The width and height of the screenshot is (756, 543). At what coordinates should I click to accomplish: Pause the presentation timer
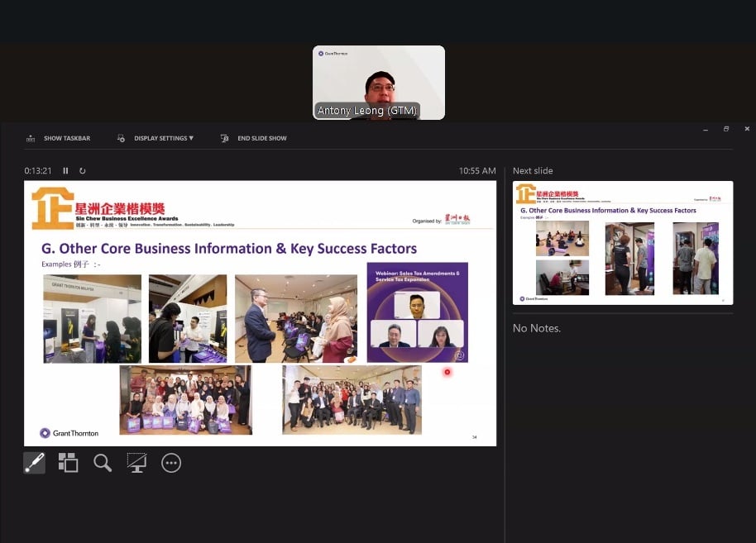66,171
